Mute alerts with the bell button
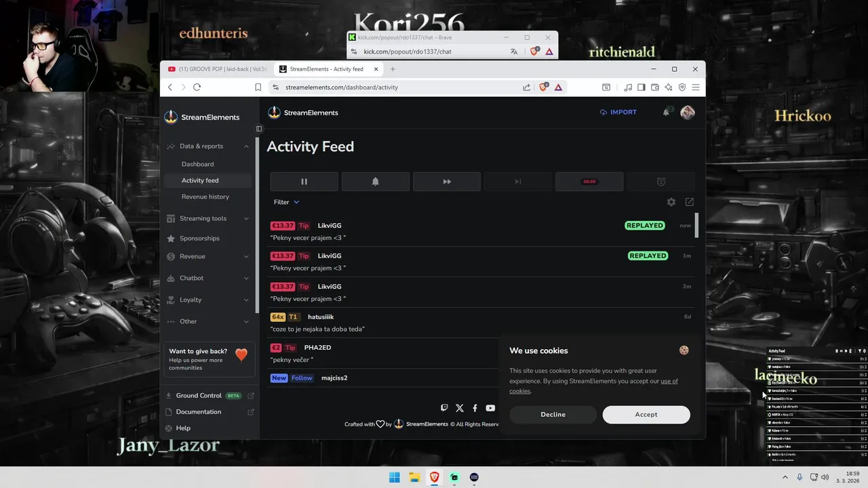This screenshot has height=488, width=868. pyautogui.click(x=375, y=182)
